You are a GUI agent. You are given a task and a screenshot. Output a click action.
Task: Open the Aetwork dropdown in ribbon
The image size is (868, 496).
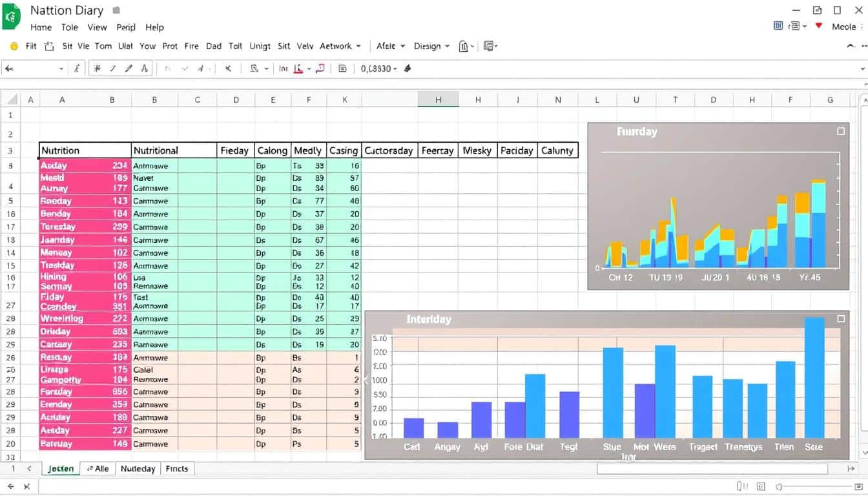click(340, 46)
